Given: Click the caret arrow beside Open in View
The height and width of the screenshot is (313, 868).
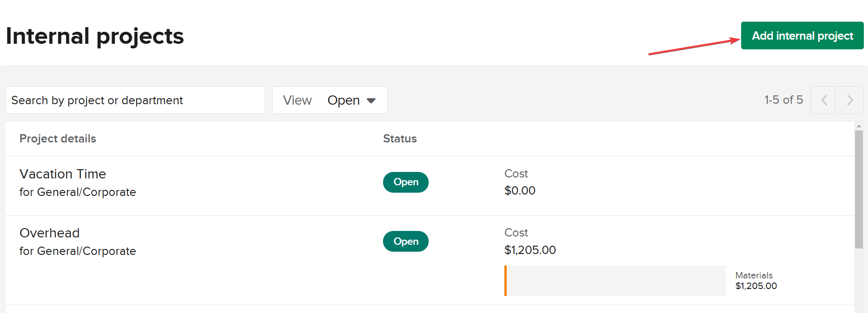Looking at the screenshot, I should tap(371, 100).
